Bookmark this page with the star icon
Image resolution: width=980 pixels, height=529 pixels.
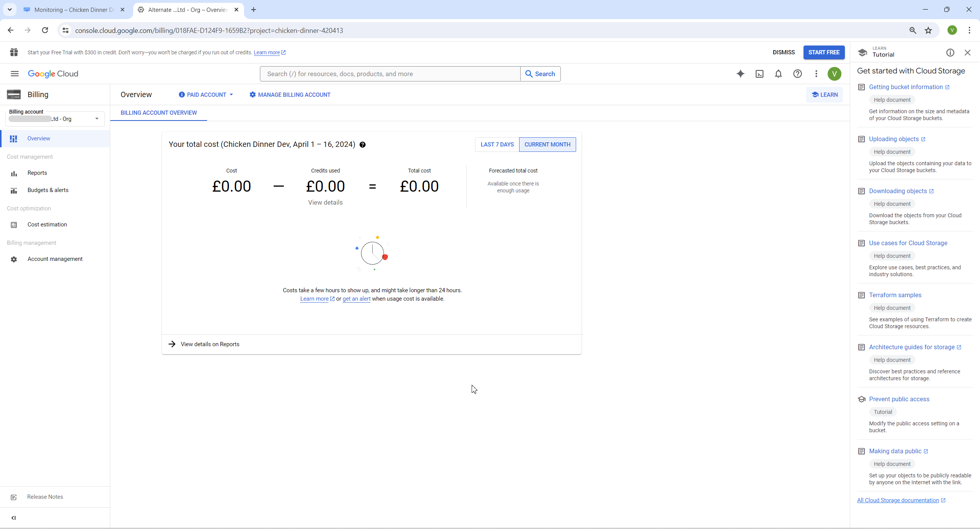928,31
